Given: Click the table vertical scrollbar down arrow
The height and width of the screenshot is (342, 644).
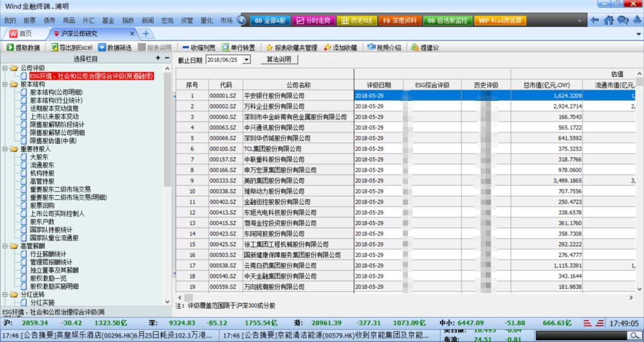Looking at the screenshot, I should point(640,289).
